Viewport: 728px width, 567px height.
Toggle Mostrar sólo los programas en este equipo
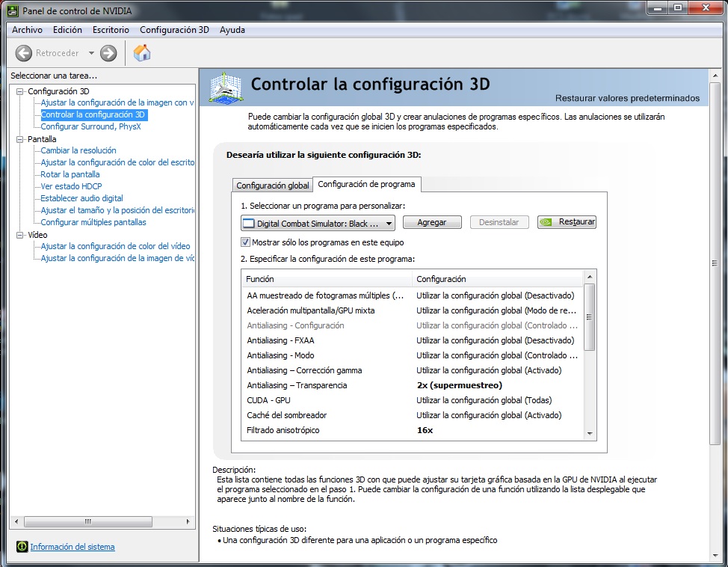pos(246,242)
